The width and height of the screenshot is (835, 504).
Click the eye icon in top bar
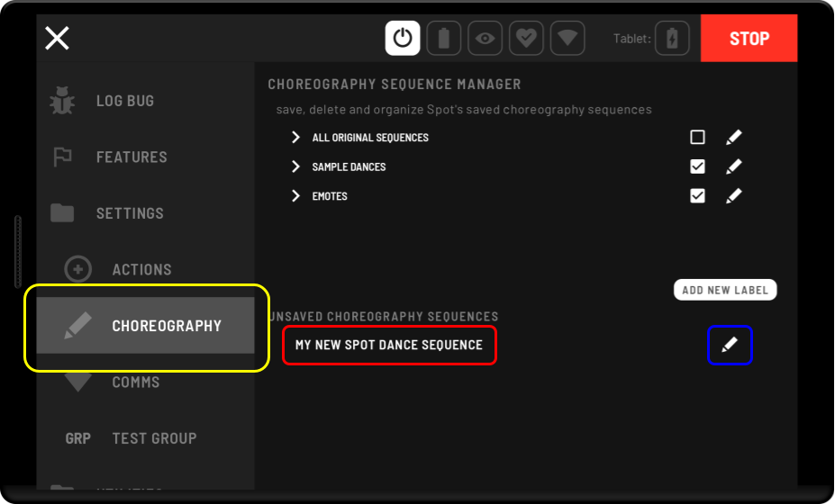pos(486,39)
